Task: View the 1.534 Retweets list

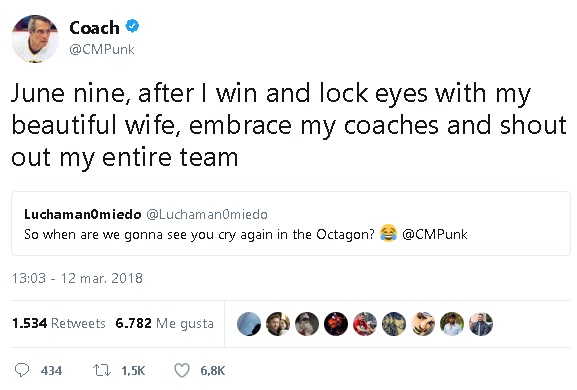Action: (x=59, y=323)
